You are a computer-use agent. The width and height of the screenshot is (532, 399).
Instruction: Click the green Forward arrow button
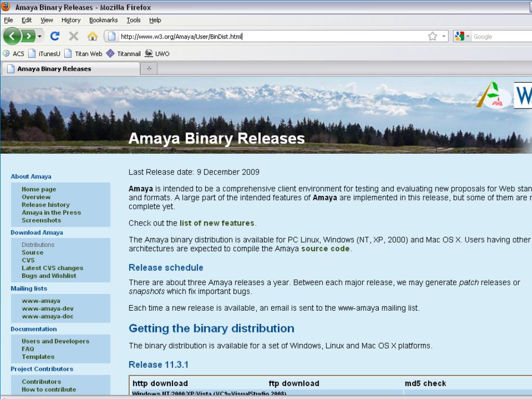[29, 36]
